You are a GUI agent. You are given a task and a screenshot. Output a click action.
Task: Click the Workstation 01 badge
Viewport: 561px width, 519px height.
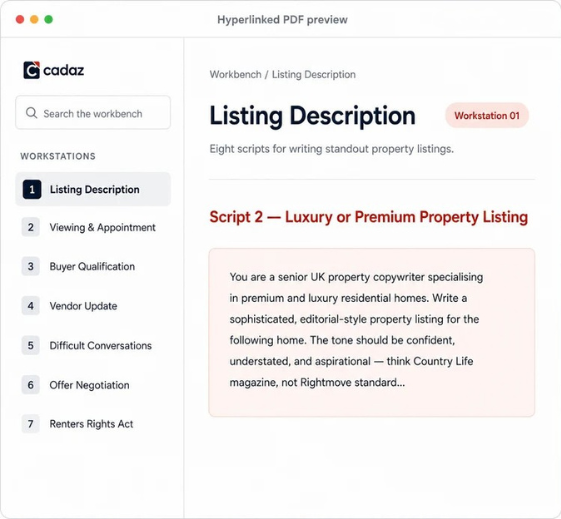pyautogui.click(x=487, y=116)
